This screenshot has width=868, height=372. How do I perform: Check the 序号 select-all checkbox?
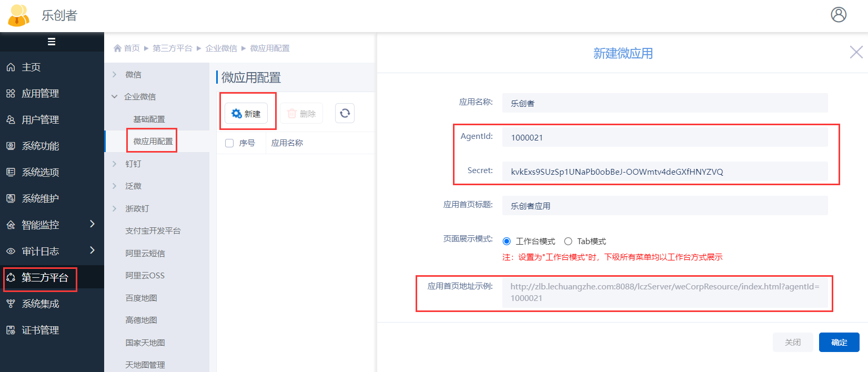[229, 143]
